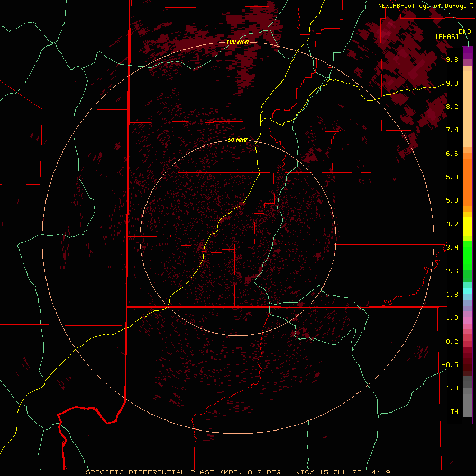This screenshot has width=476, height=476.
Task: Click the 9.0 value on the color scale
Action: tap(452, 83)
